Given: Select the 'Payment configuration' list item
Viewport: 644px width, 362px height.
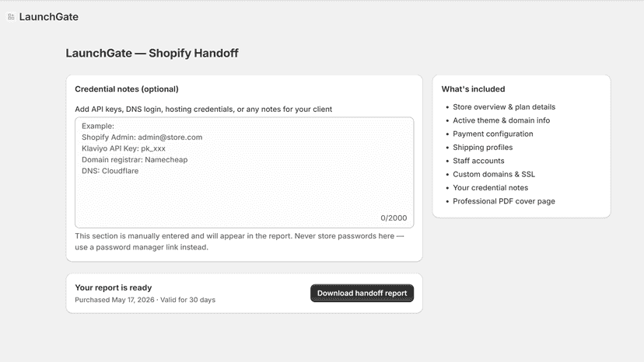Looking at the screenshot, I should click(x=493, y=134).
